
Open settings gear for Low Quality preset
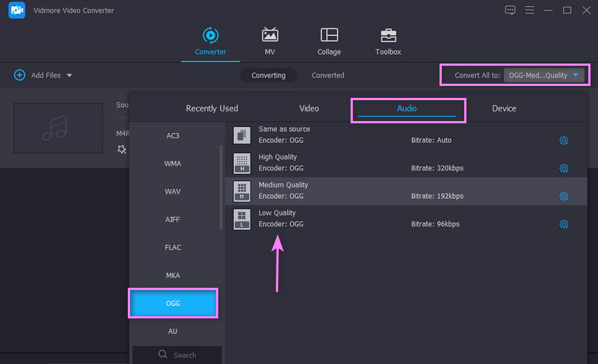[x=564, y=224]
